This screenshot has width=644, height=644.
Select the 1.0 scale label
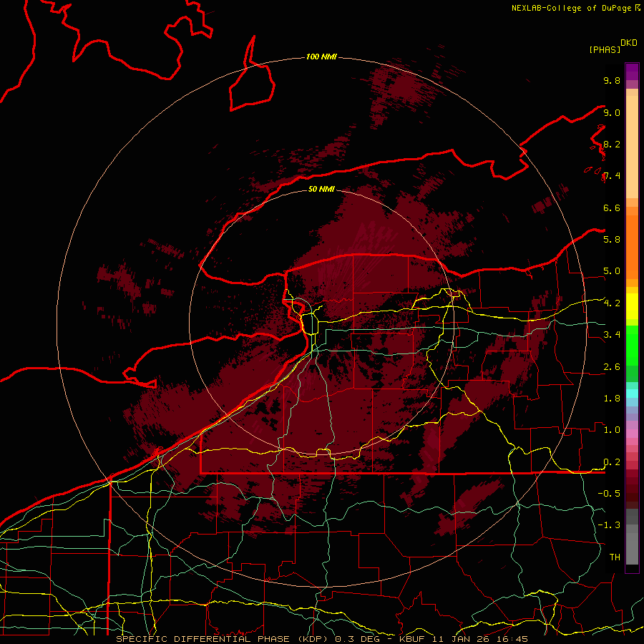(612, 429)
